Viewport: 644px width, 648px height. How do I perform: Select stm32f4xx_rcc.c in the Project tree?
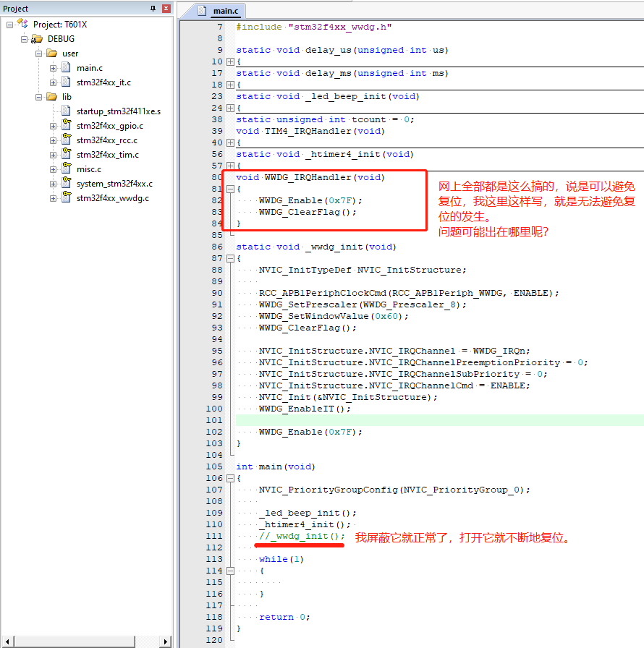pos(106,140)
